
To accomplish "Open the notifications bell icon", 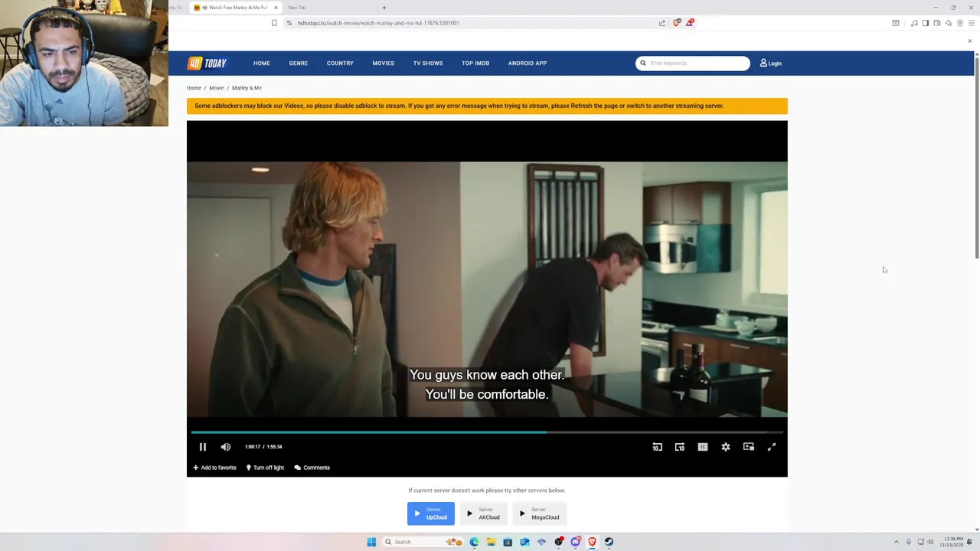I will 969,542.
